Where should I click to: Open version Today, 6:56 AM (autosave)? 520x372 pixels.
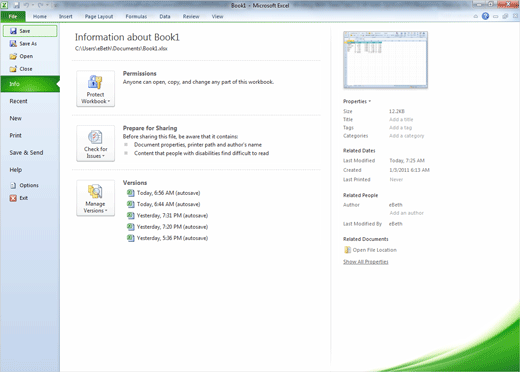(x=168, y=193)
